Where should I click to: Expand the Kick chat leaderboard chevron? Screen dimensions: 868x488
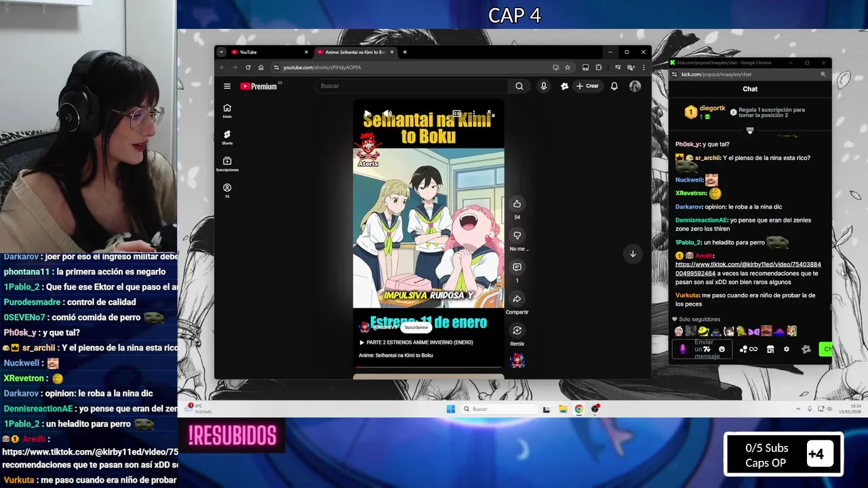tap(750, 131)
